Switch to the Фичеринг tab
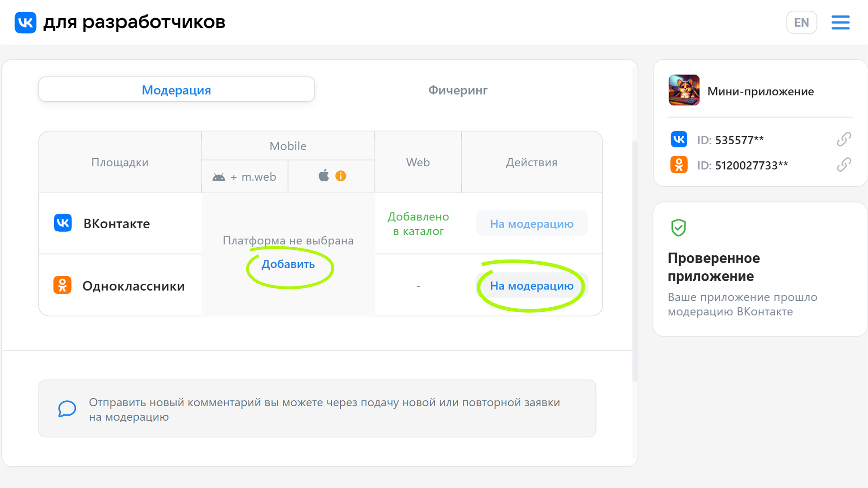The height and width of the screenshot is (488, 868). 458,90
